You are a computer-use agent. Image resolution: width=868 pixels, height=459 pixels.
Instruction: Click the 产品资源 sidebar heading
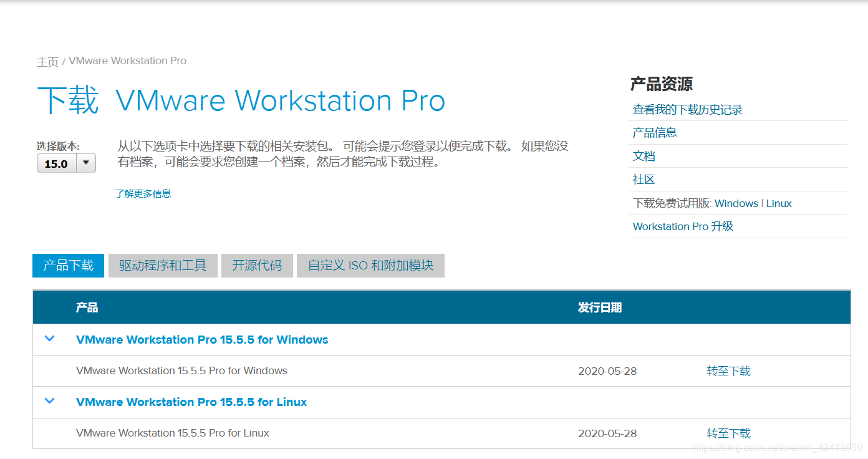(661, 84)
